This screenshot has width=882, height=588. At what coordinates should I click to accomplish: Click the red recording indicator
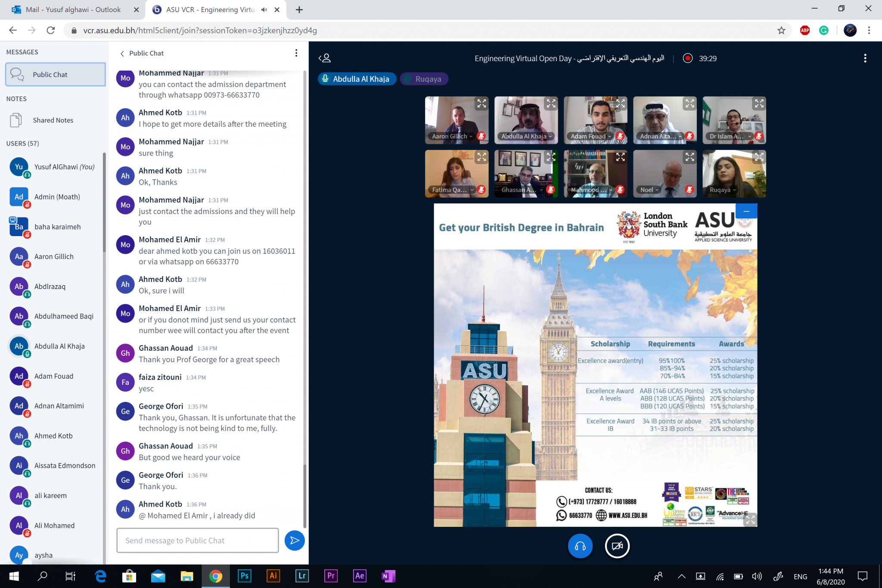688,58
